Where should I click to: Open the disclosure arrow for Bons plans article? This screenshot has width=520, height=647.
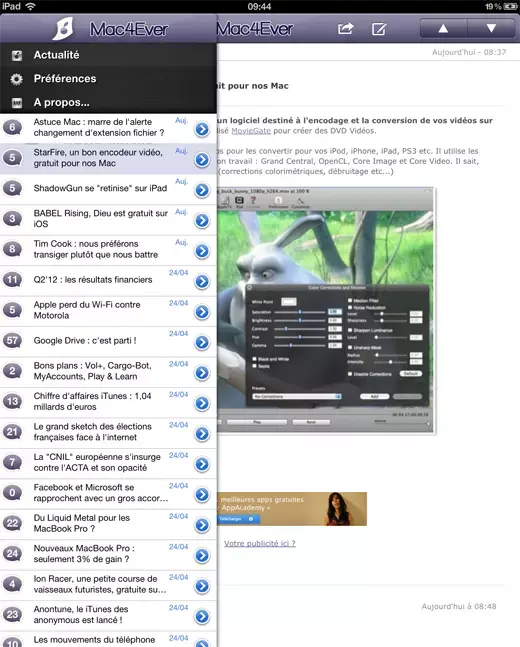202,373
